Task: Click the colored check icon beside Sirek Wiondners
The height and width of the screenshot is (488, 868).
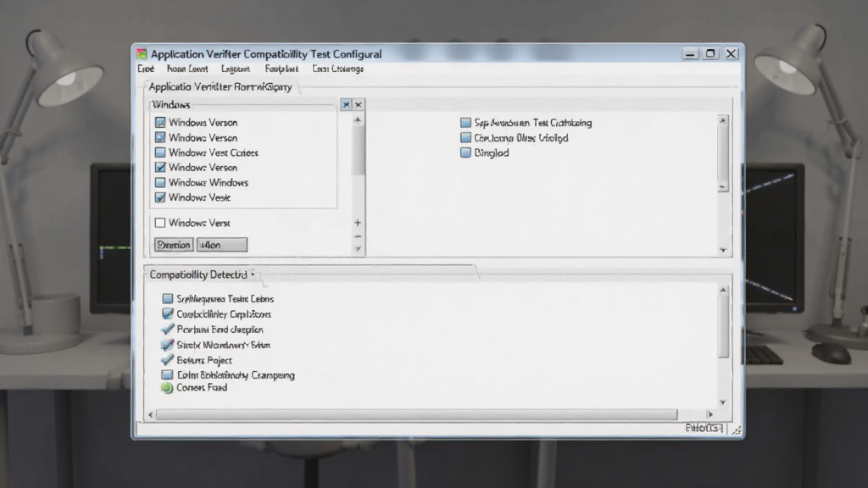Action: pyautogui.click(x=167, y=345)
